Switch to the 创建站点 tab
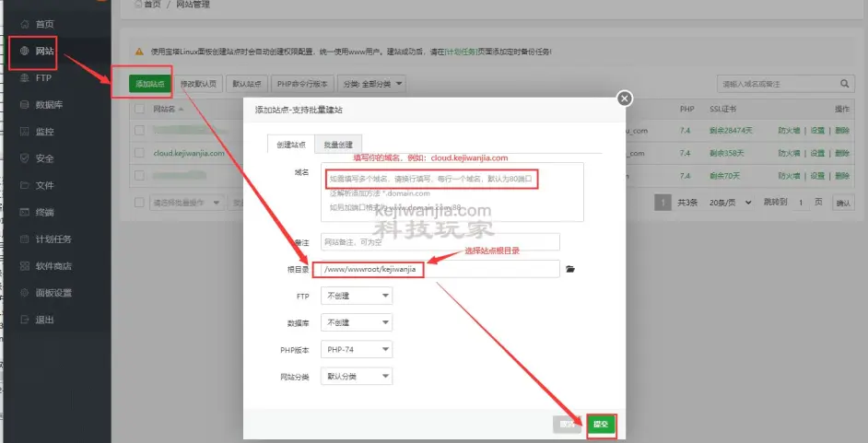The image size is (868, 443). click(x=291, y=145)
